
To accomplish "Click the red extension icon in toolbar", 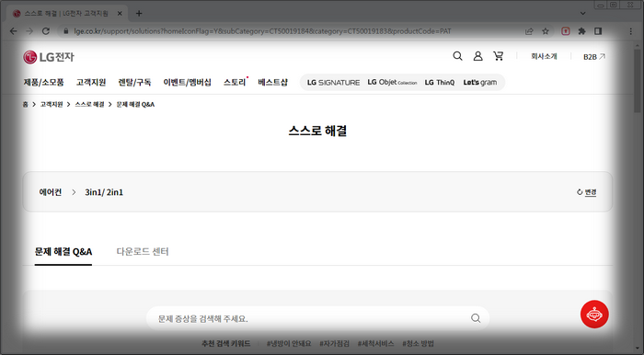I will pos(566,31).
